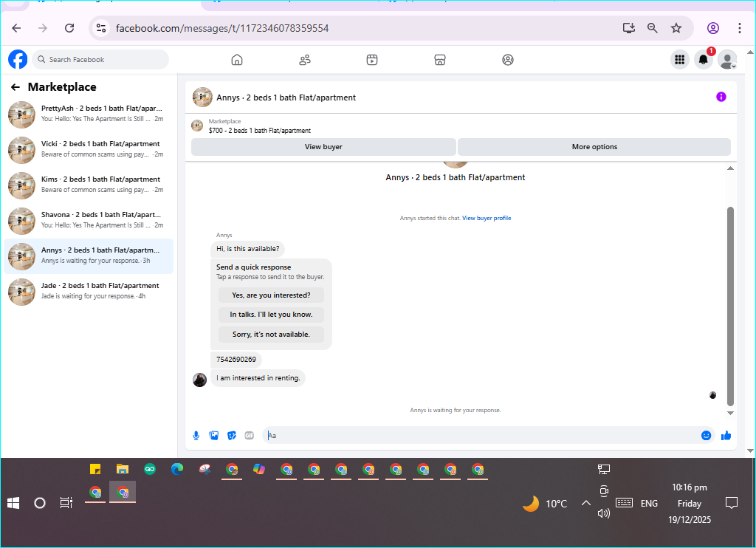Open emoji picker in message box

[x=706, y=436]
